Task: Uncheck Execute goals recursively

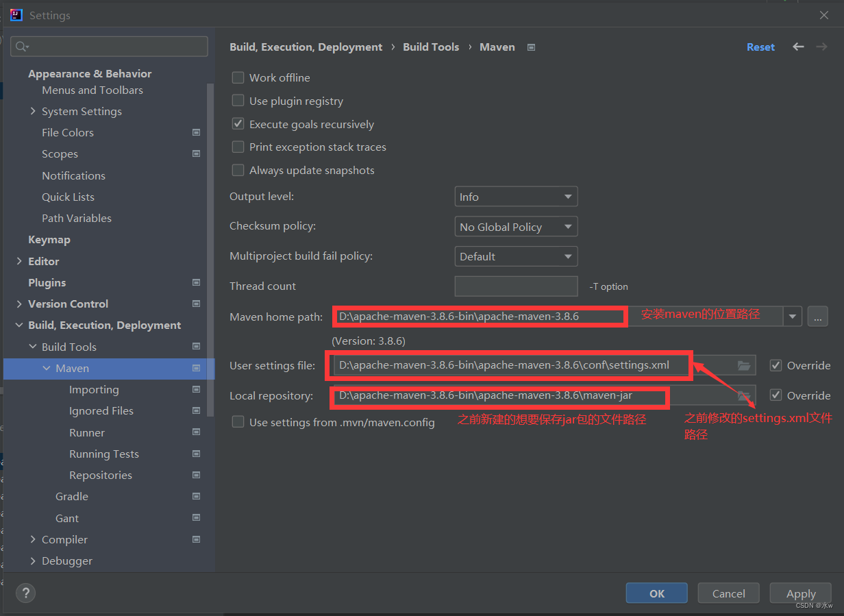Action: 238,124
